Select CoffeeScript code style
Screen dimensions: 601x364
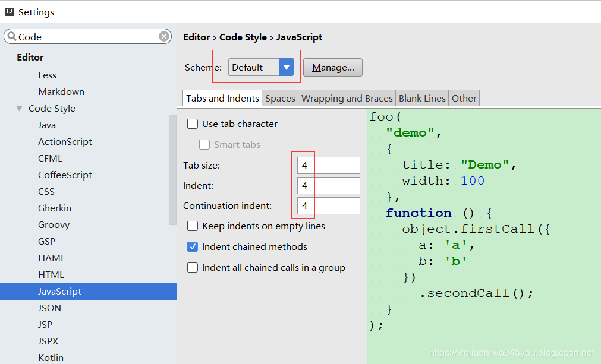(65, 175)
